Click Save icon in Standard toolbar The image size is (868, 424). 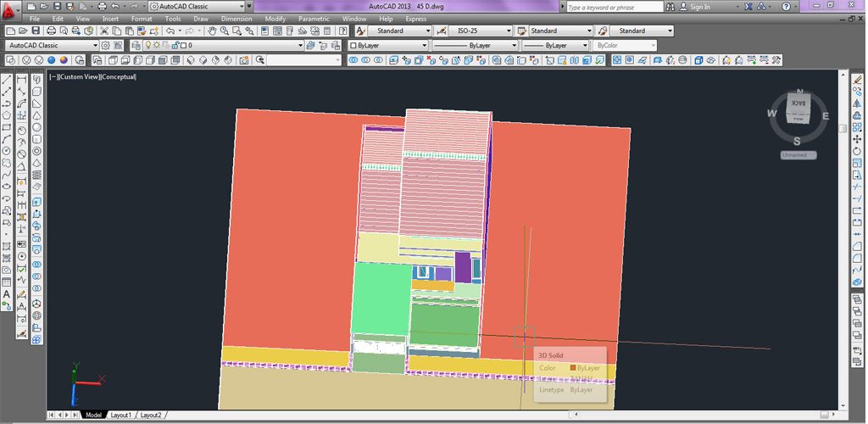click(36, 31)
